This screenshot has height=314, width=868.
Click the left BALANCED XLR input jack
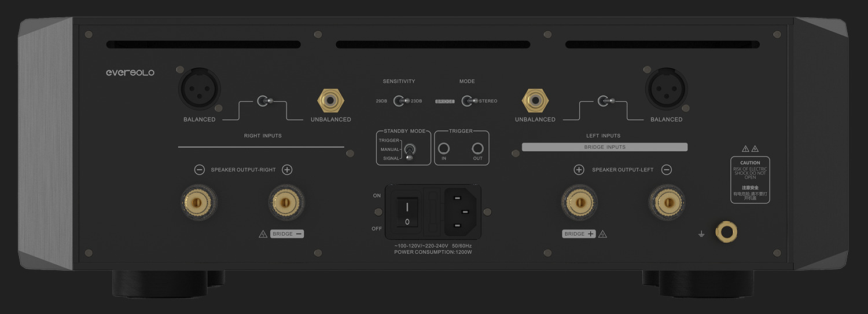[x=666, y=89]
